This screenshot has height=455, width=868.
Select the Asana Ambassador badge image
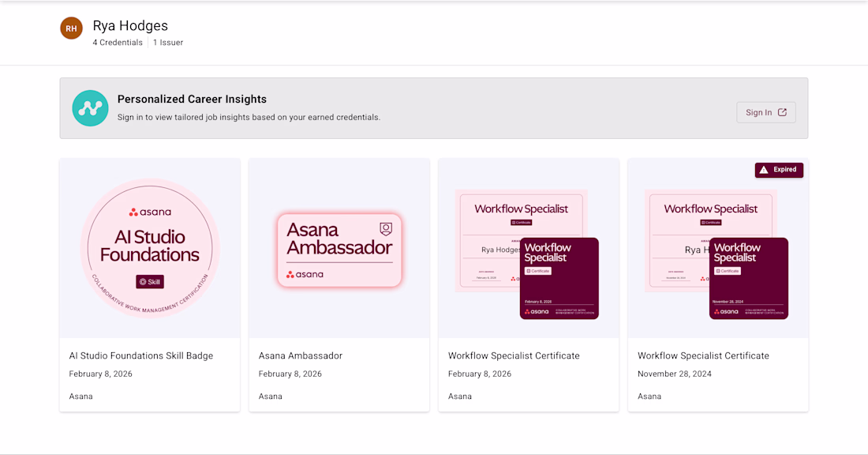[339, 250]
